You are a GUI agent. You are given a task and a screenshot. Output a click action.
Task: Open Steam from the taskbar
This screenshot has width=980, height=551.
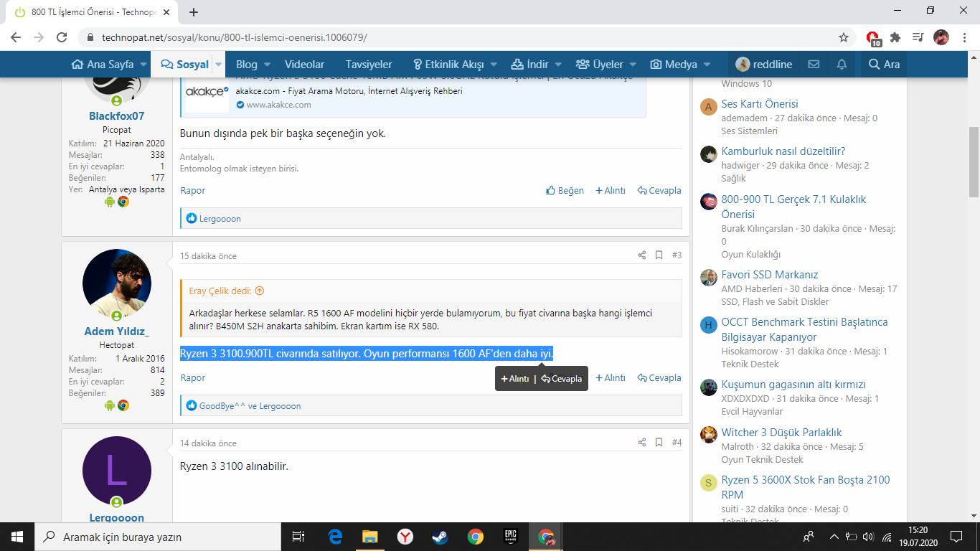[x=440, y=537]
